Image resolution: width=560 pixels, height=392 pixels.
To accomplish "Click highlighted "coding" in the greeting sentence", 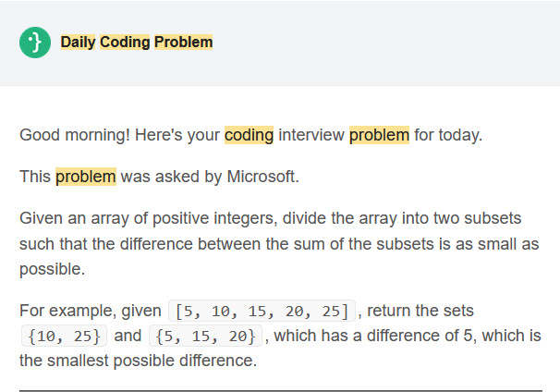I will [x=249, y=135].
